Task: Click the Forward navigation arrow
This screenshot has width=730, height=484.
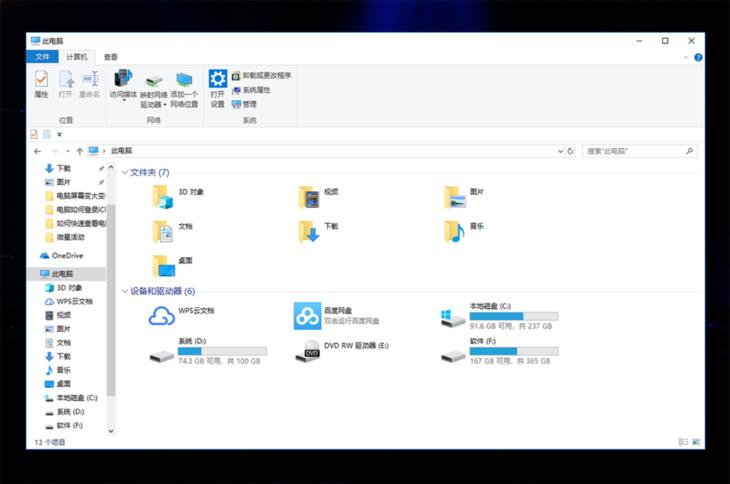Action: coord(54,151)
